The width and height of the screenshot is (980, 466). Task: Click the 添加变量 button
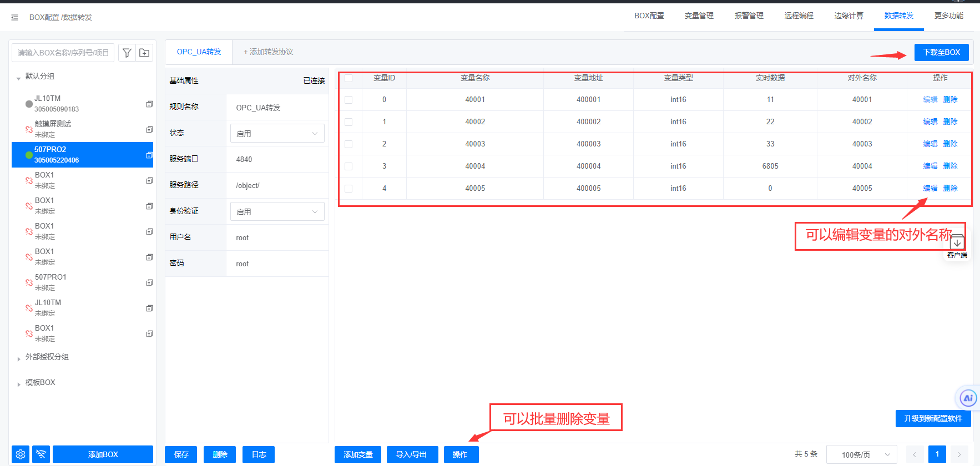(x=358, y=454)
